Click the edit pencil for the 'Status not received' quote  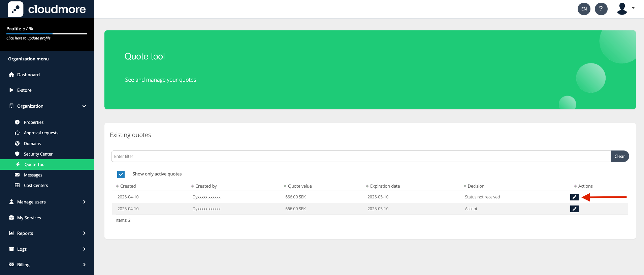pyautogui.click(x=574, y=197)
